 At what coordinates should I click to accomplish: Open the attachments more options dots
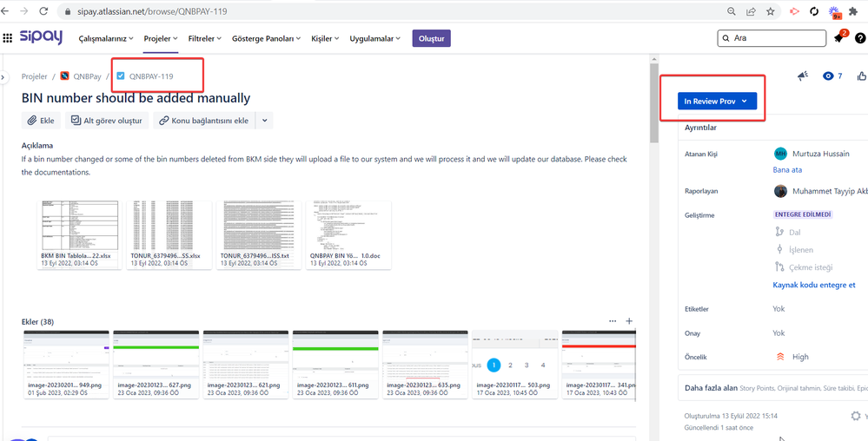pyautogui.click(x=613, y=321)
